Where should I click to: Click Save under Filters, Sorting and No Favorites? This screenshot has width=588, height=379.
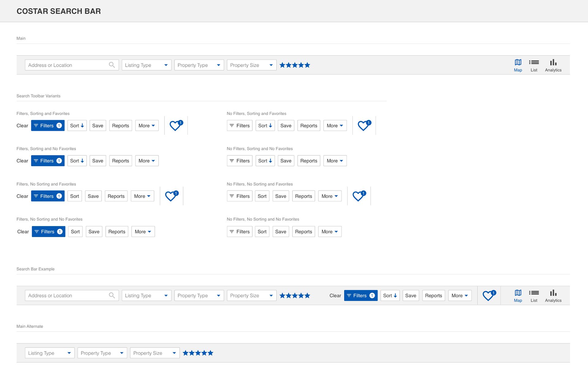click(98, 161)
